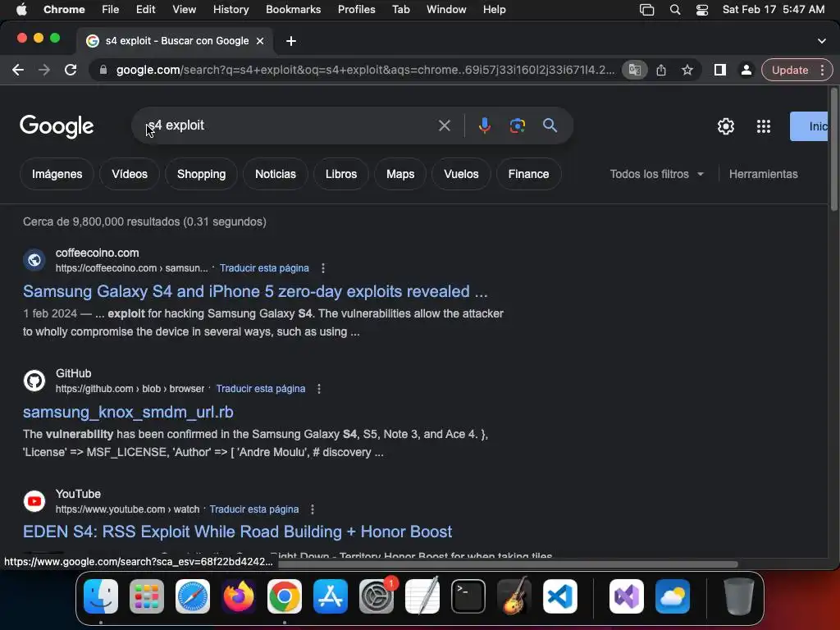This screenshot has width=840, height=630.
Task: Open Chrome Update menu
Action: pos(797,70)
